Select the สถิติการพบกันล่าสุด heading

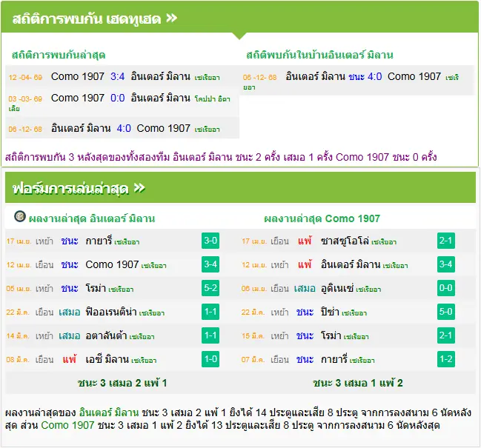[x=59, y=55]
